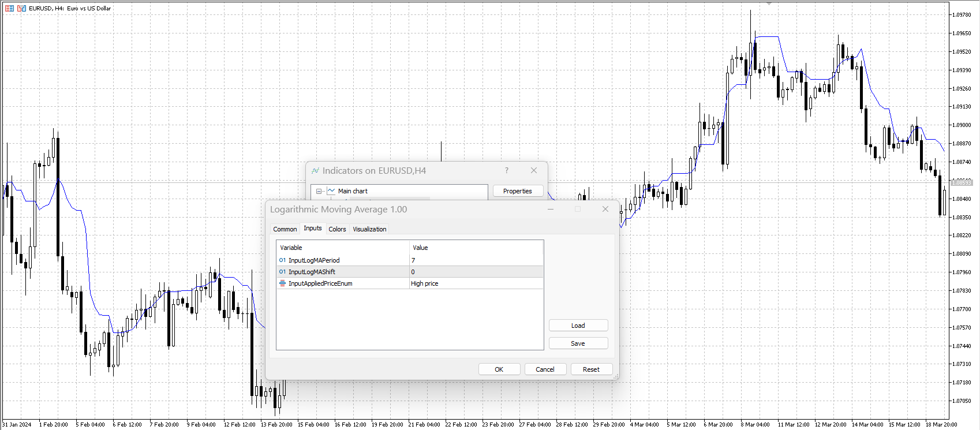Select Main chart item in indicators tree
The height and width of the screenshot is (430, 980).
353,191
